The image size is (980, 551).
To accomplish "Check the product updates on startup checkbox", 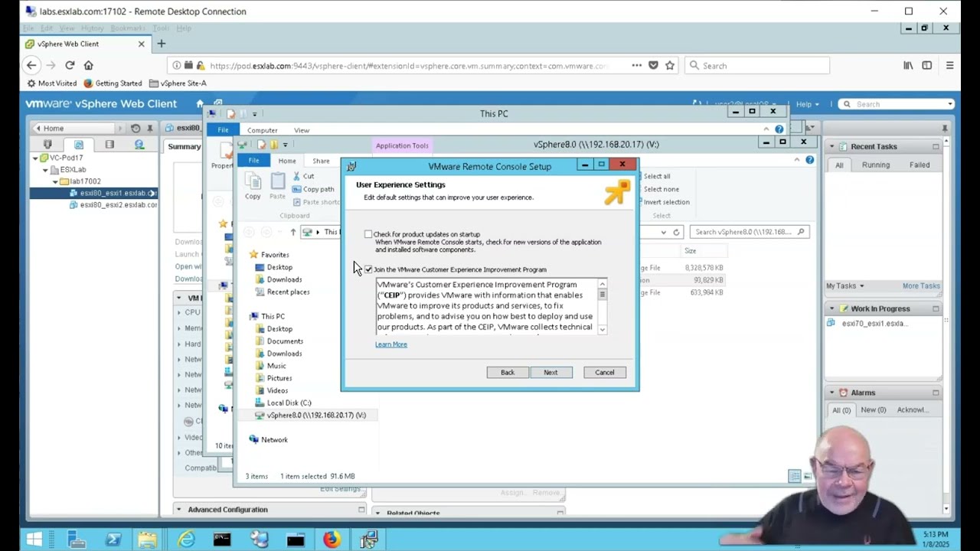I will (x=368, y=234).
